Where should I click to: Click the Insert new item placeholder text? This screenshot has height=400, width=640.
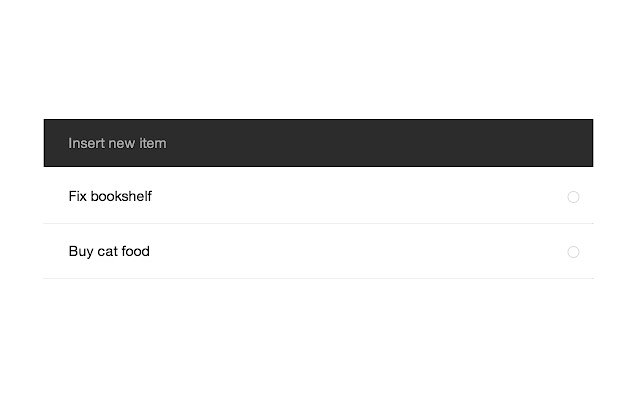coord(117,143)
